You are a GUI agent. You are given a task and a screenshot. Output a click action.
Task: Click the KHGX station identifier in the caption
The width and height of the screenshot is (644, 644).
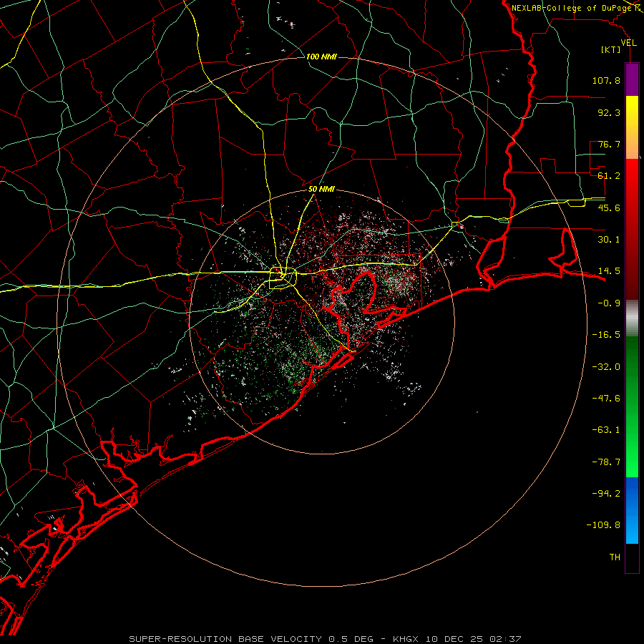(406, 639)
